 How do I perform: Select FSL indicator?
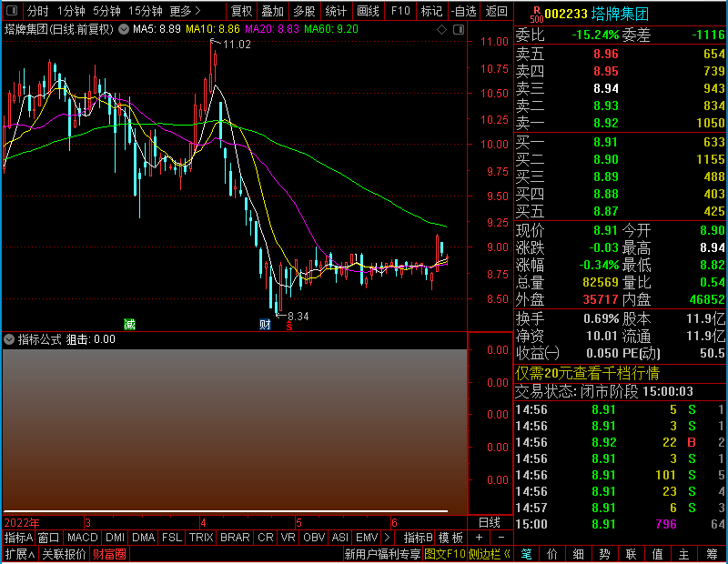pos(172,538)
